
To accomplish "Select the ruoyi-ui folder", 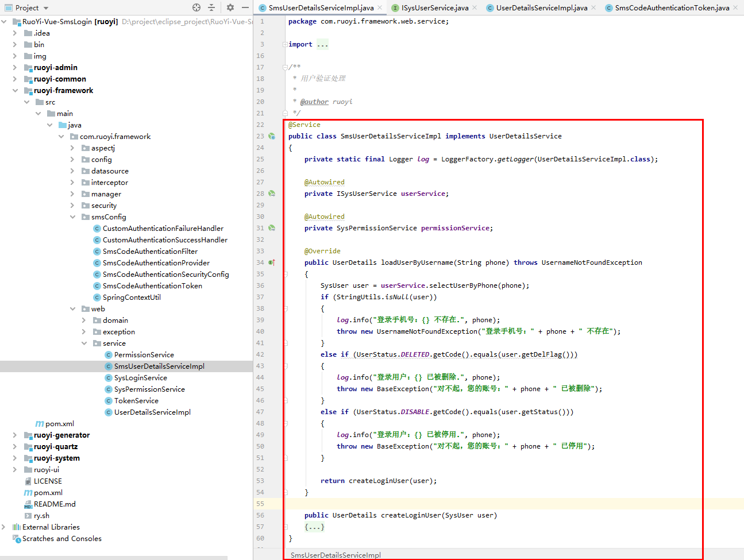I will [x=47, y=470].
